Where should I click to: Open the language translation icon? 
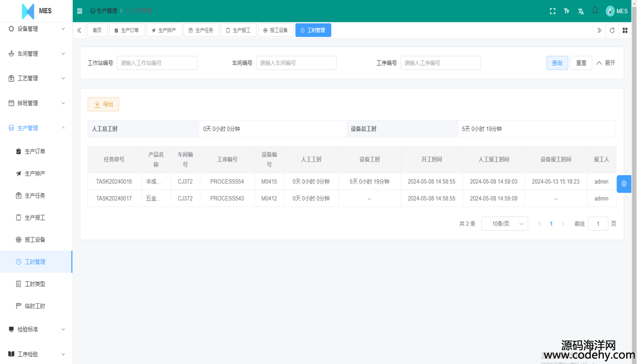581,11
